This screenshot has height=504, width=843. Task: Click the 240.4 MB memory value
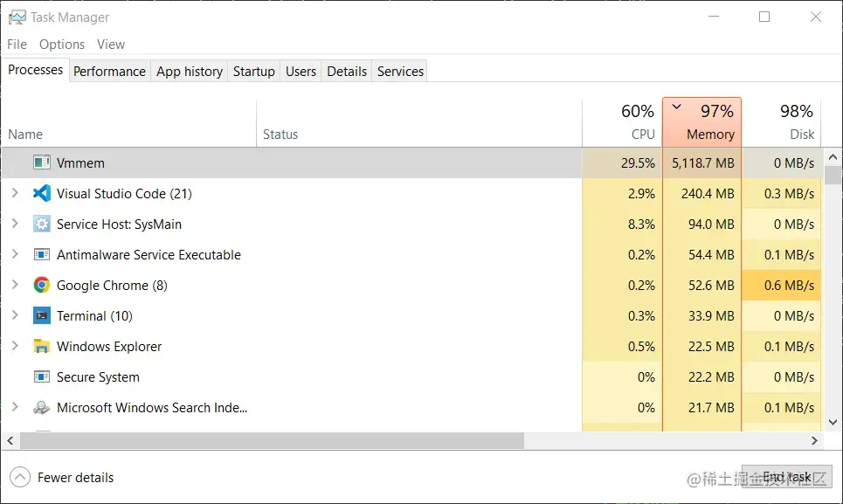click(x=708, y=193)
